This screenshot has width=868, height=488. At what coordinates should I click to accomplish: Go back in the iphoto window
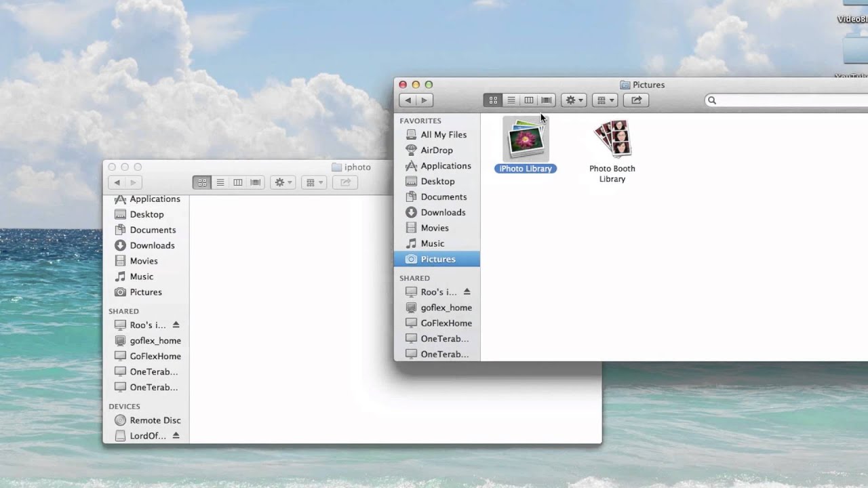117,182
